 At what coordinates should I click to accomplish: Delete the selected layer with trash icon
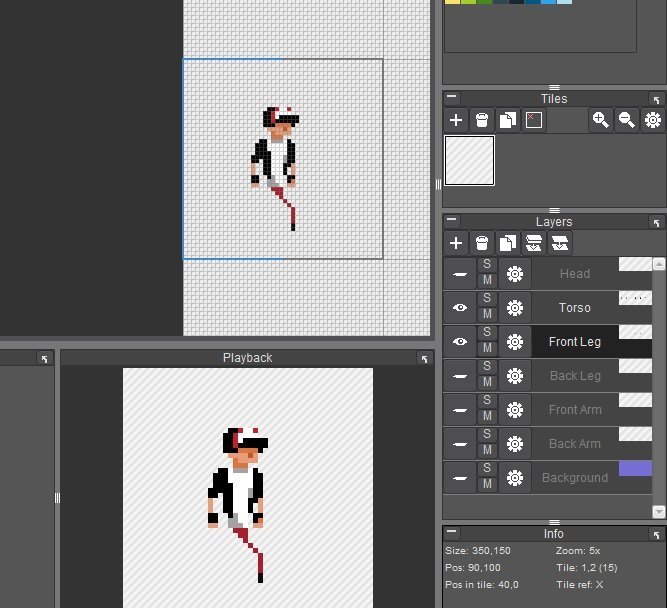tap(482, 243)
